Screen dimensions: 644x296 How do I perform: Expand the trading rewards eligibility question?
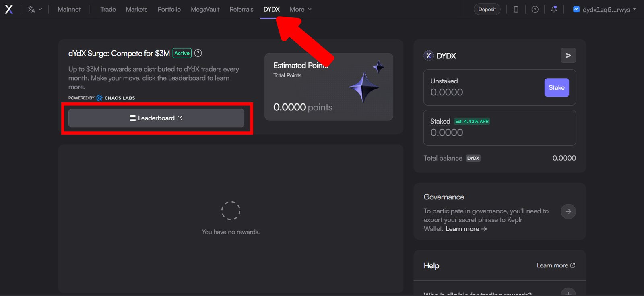pyautogui.click(x=568, y=293)
